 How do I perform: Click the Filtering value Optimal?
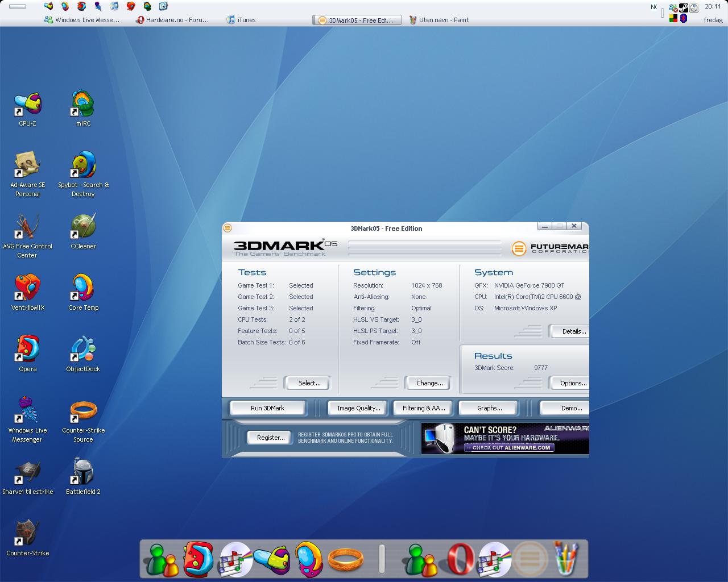(421, 308)
